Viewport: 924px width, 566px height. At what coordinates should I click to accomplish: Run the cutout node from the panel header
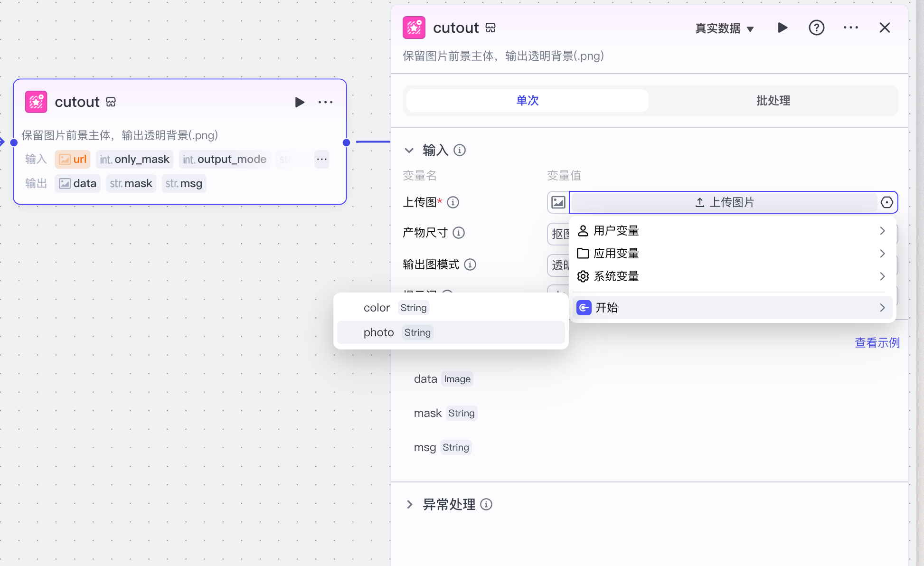(x=783, y=28)
